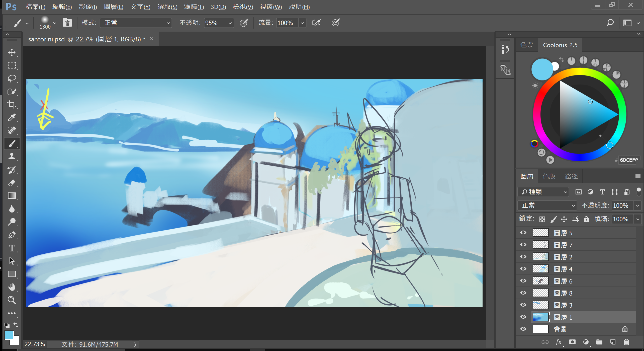The width and height of the screenshot is (644, 351).
Task: Hide layer 圖層 2
Action: [x=523, y=257]
